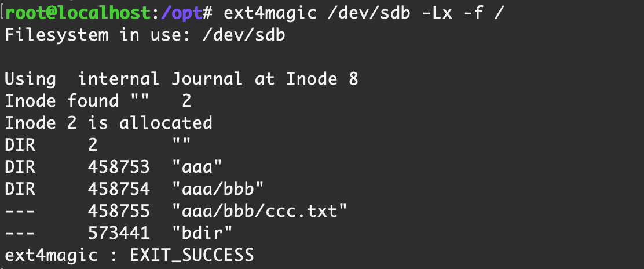Viewport: 644px width, 269px height.
Task: Select the -Lx option in the command
Action: pyautogui.click(x=437, y=13)
